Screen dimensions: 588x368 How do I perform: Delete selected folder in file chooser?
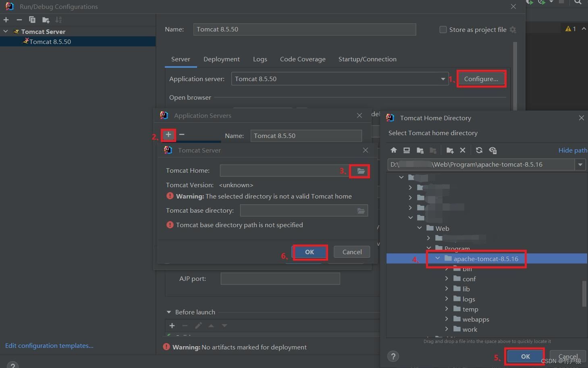click(x=463, y=150)
